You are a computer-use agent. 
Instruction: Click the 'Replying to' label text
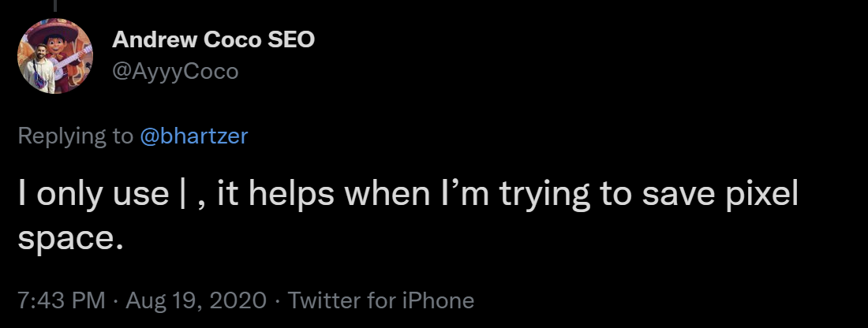(x=76, y=136)
